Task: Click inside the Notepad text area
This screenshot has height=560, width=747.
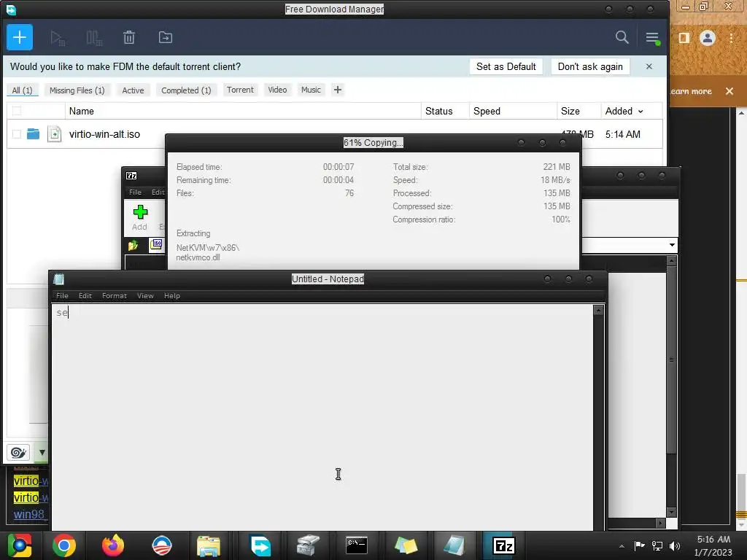Action: pyautogui.click(x=322, y=417)
